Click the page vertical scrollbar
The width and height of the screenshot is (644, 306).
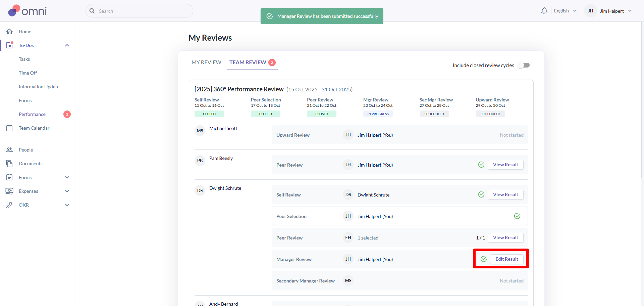642,101
